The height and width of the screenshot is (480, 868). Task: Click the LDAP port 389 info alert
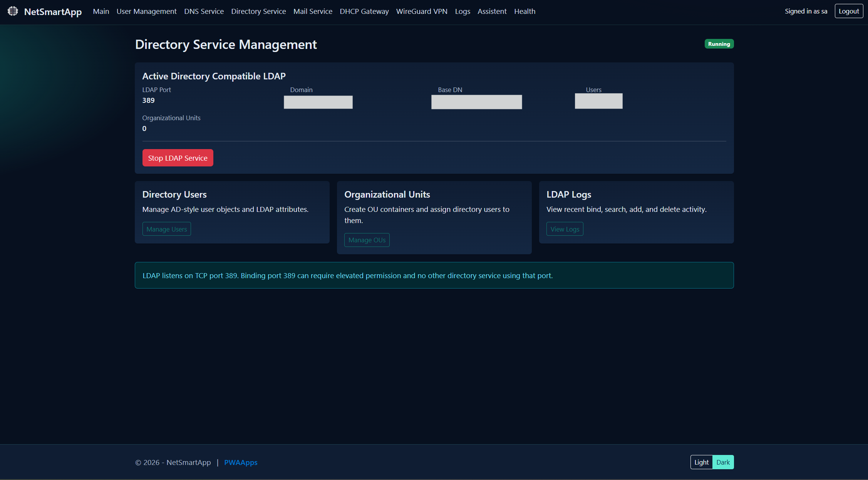tap(434, 275)
